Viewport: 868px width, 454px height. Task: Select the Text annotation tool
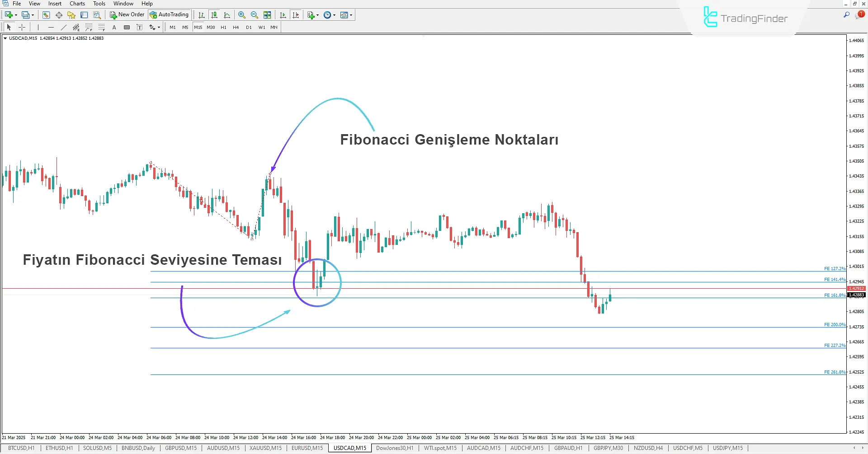click(x=114, y=27)
